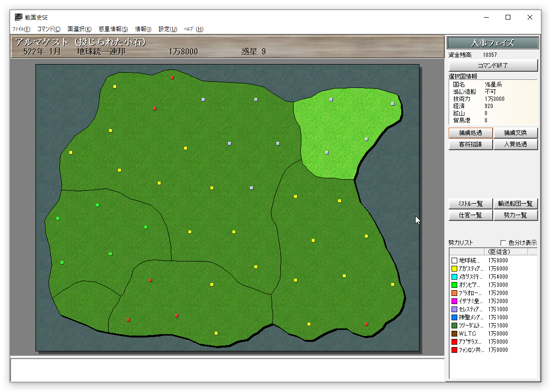
Task: Select the yellow アガスティア faction icon
Action: pyautogui.click(x=454, y=269)
